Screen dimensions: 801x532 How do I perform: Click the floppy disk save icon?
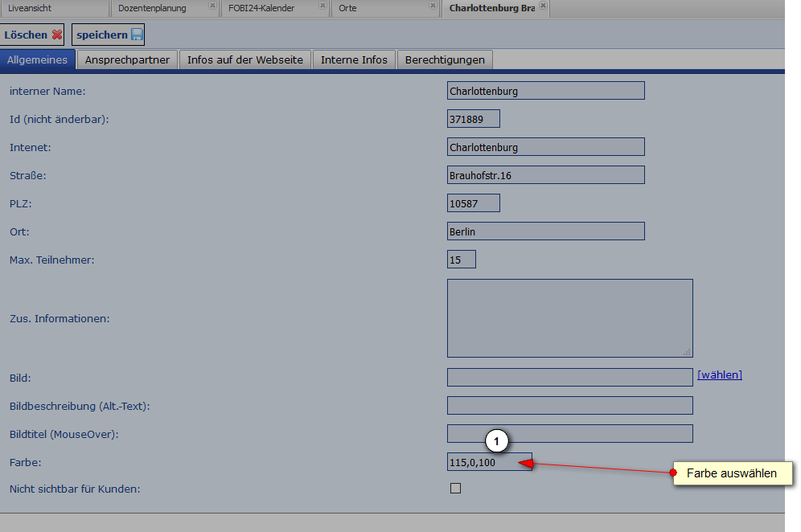(137, 35)
